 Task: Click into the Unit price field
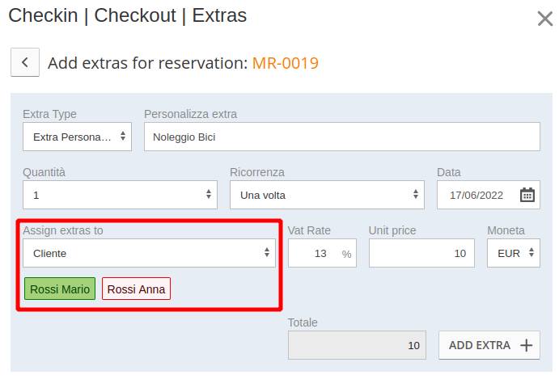click(421, 253)
